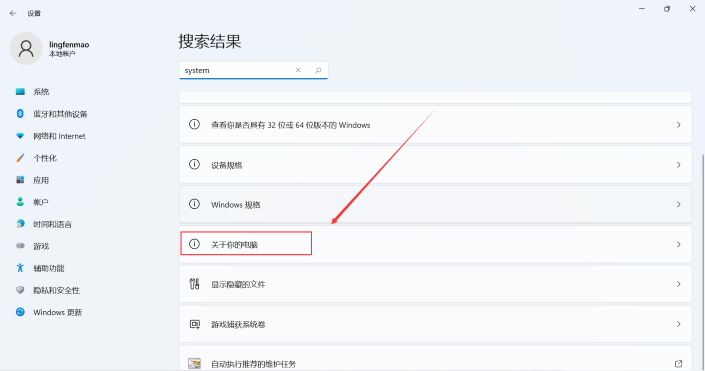Click the Windows 更新 sync icon
Screen dimensions: 705x371
pos(20,312)
